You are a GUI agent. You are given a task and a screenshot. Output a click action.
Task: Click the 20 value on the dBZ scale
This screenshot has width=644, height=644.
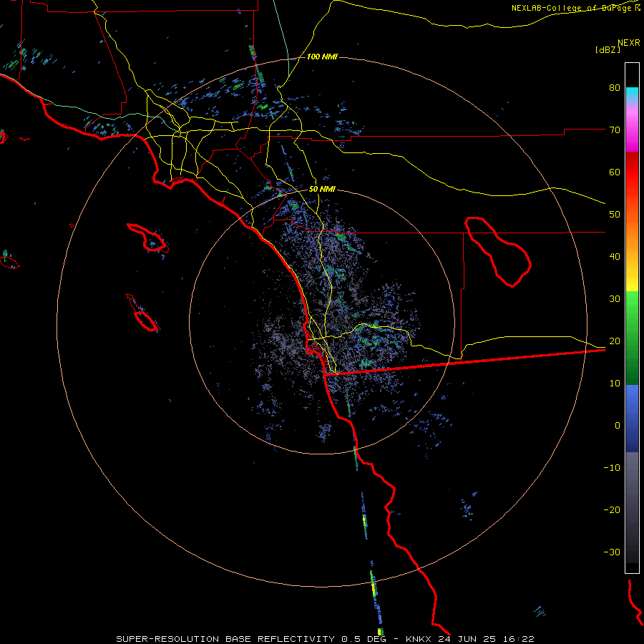615,341
